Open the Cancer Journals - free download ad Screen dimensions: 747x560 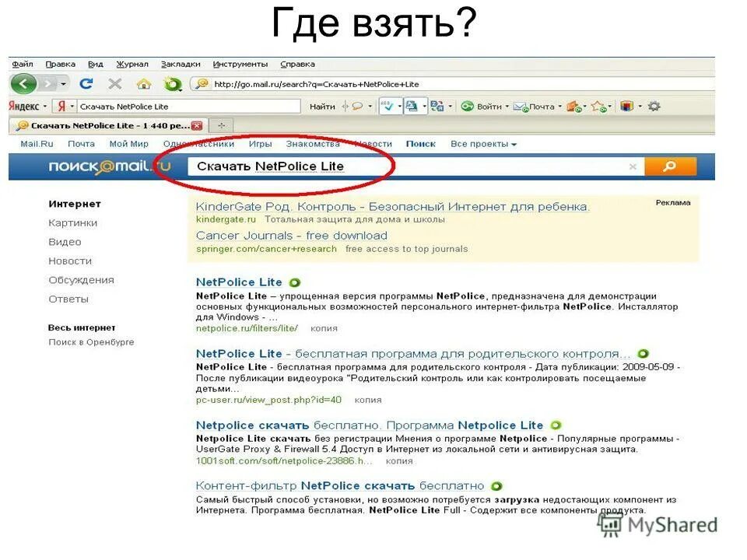pos(292,236)
